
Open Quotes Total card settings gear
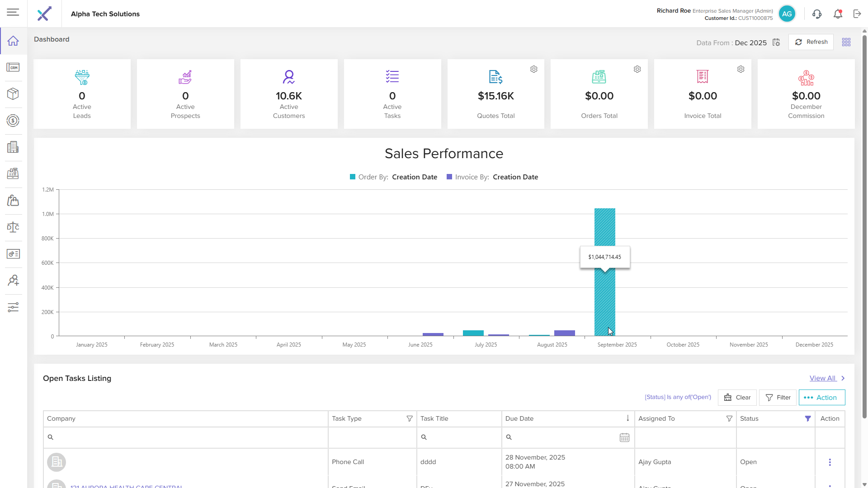534,69
